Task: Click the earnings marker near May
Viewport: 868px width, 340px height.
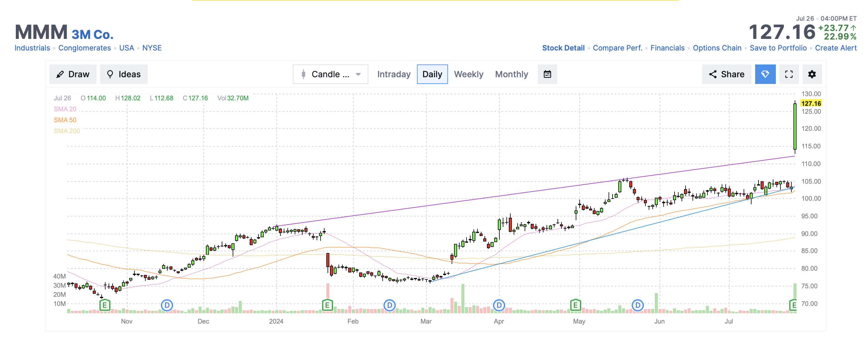Action: pyautogui.click(x=575, y=305)
